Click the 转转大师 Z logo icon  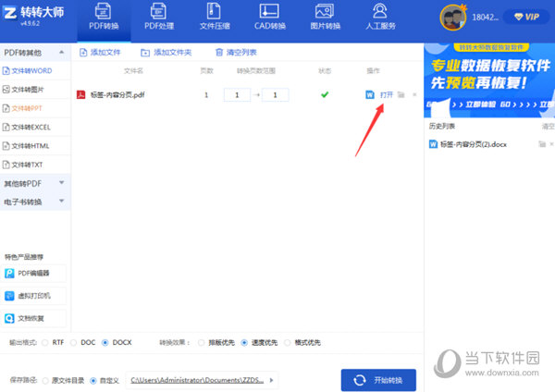pyautogui.click(x=10, y=13)
